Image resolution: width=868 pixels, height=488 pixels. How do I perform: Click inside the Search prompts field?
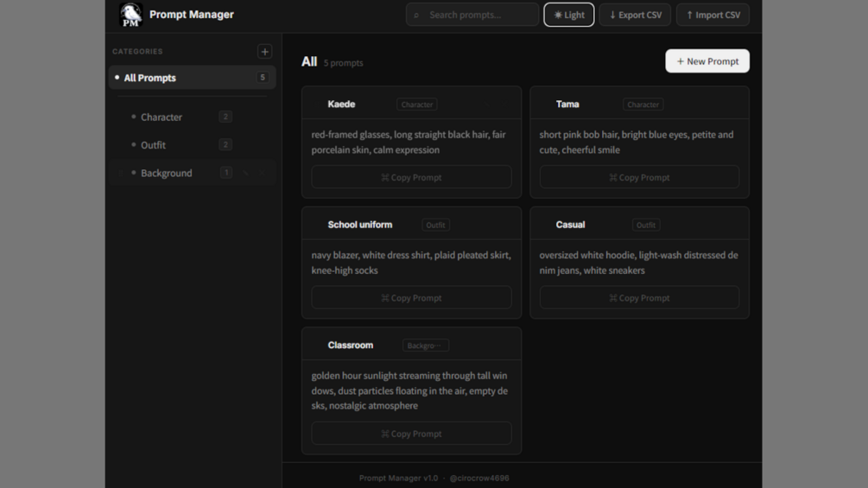point(472,15)
